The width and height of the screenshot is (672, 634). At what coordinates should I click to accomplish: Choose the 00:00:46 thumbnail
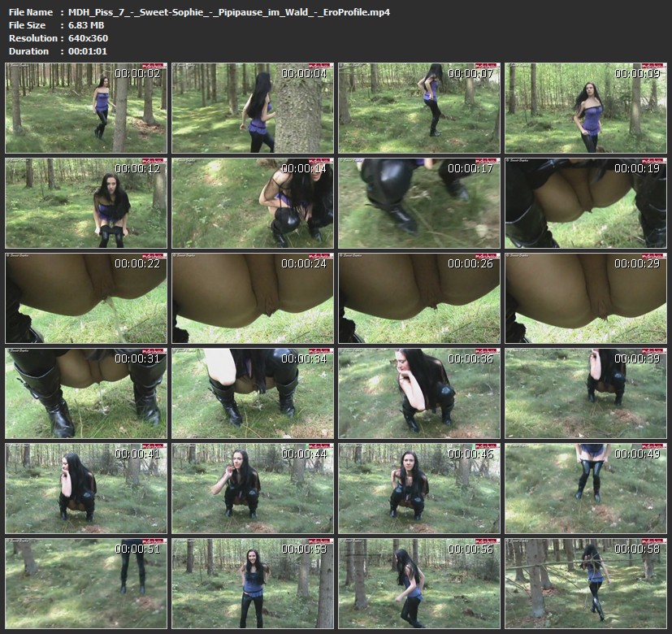419,488
